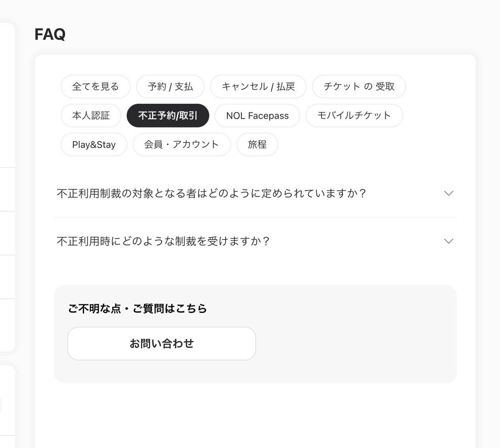
Task: Open question 不正利用時にどのような制裁を受けますか
Action: pyautogui.click(x=163, y=241)
